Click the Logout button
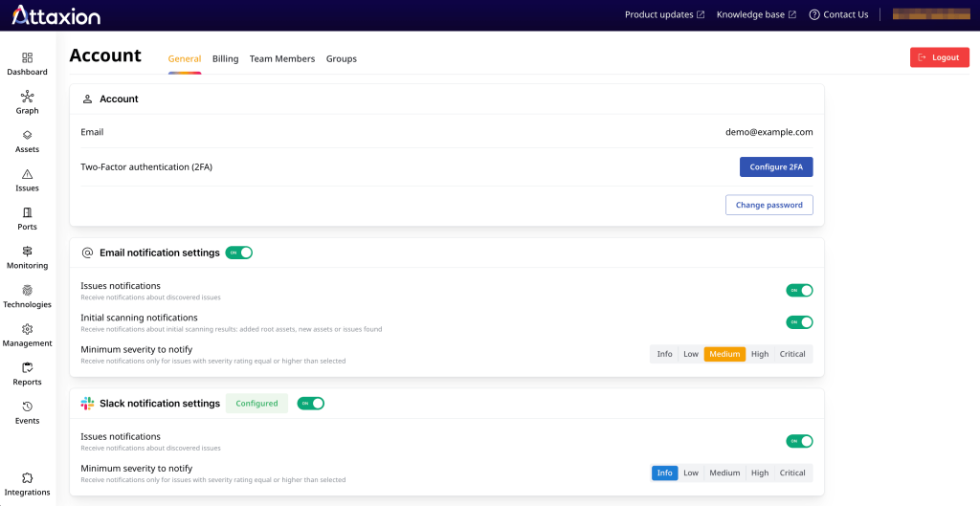 point(940,57)
